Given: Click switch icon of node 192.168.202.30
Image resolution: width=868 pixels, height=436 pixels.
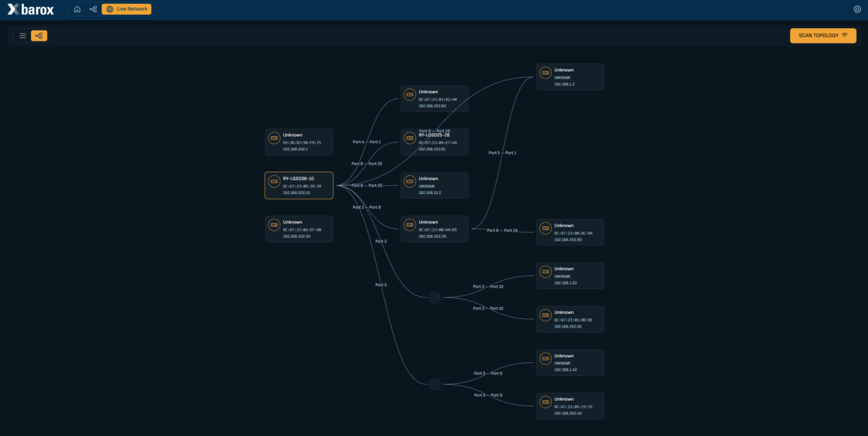Looking at the screenshot, I should tap(274, 225).
